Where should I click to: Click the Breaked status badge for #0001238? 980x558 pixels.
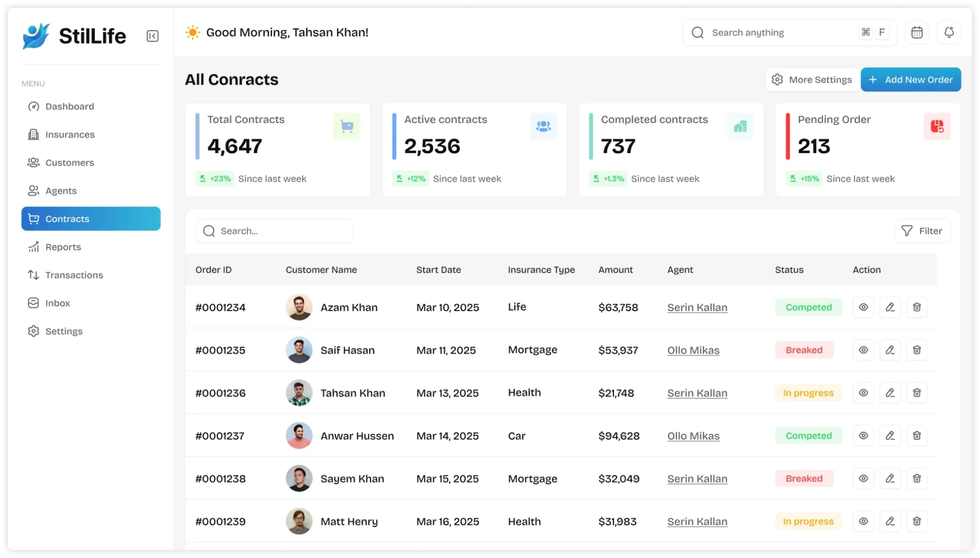(804, 478)
